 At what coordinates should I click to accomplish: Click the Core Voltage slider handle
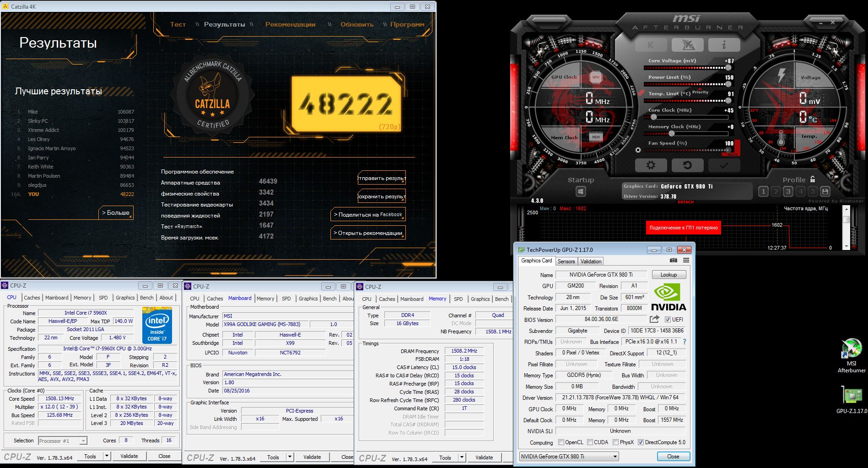coord(728,68)
